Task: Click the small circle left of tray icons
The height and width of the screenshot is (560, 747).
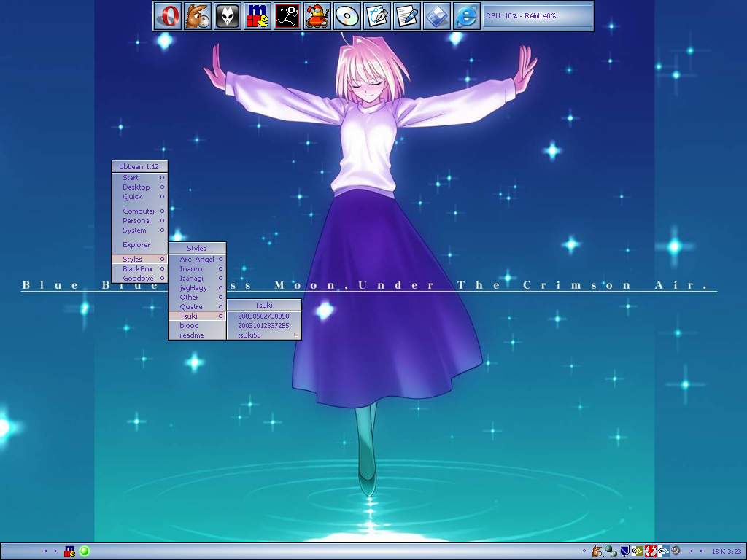Action: click(584, 551)
